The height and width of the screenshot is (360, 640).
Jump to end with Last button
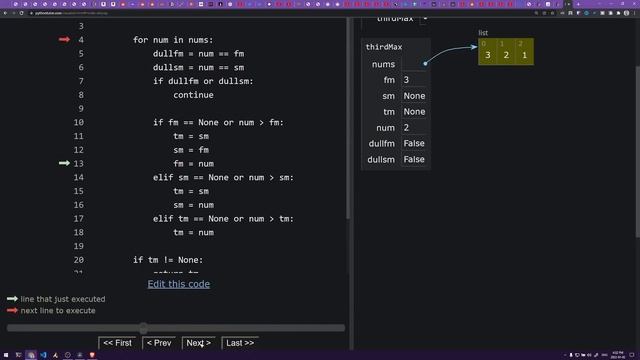pyautogui.click(x=240, y=343)
